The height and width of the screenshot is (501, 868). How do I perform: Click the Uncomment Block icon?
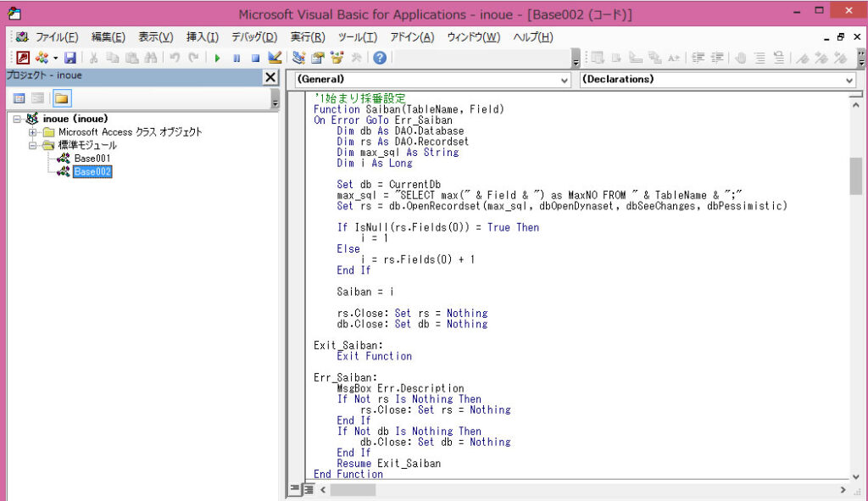point(779,58)
